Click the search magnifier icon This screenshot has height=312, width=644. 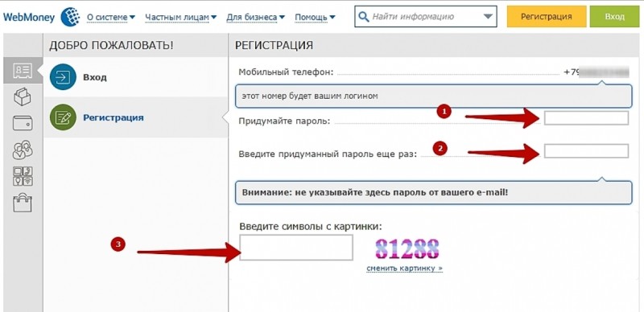[363, 17]
